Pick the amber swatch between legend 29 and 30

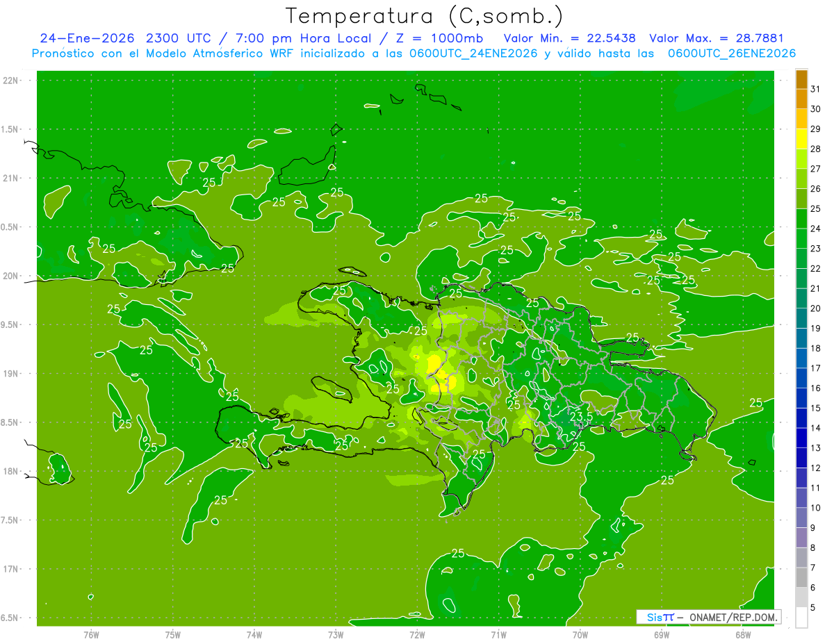click(801, 119)
